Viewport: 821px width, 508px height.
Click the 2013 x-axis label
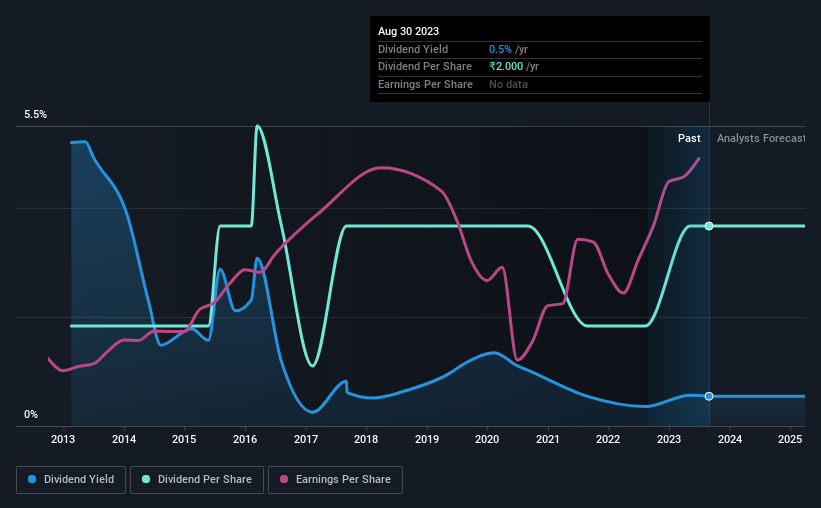coord(63,439)
